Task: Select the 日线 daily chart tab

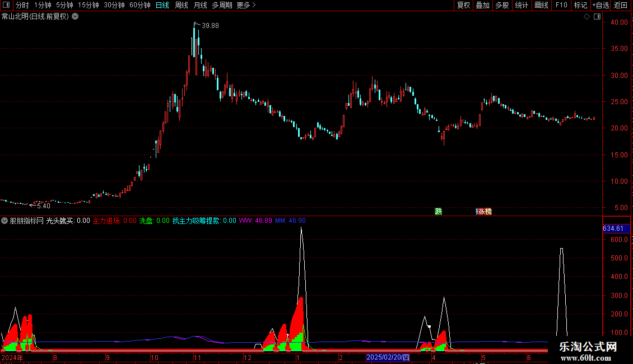Action: (162, 5)
